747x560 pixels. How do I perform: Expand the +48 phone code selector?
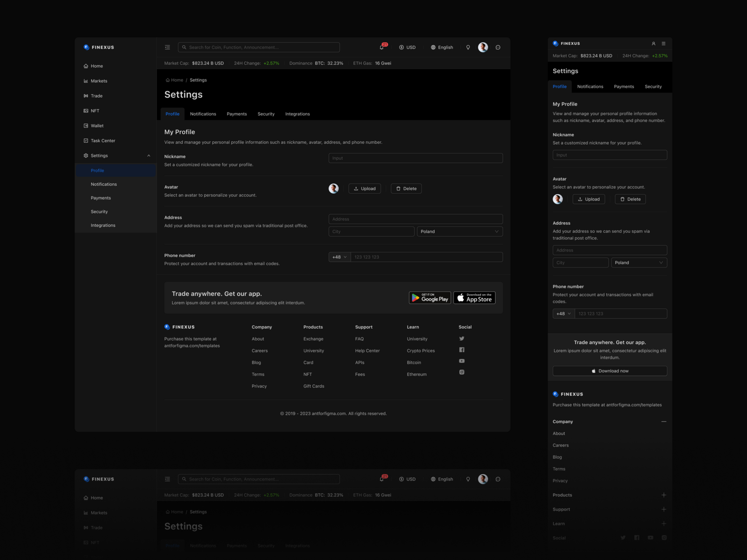(x=339, y=257)
